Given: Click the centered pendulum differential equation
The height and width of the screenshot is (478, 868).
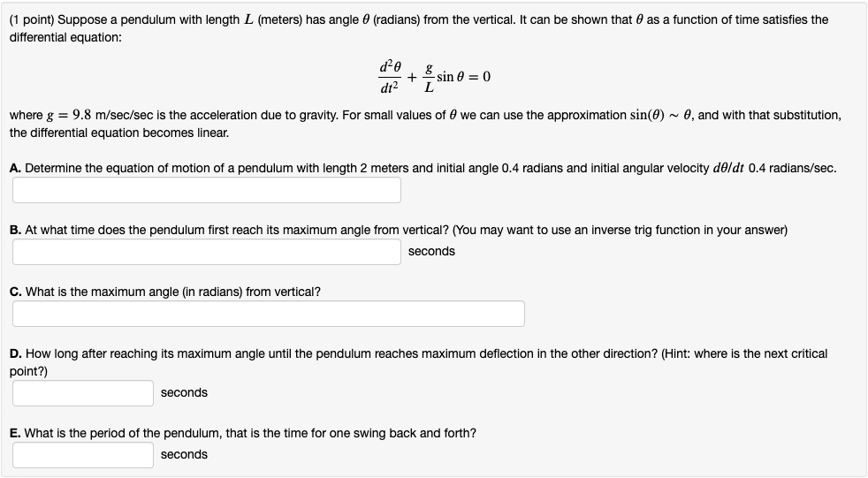Looking at the screenshot, I should tap(433, 77).
